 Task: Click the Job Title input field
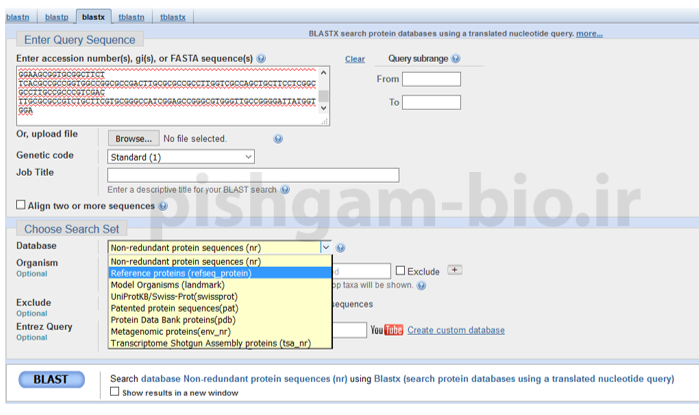(253, 175)
